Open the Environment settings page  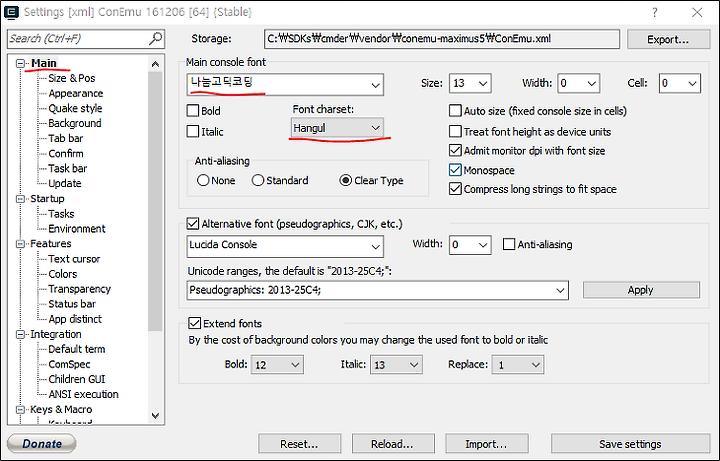[x=77, y=229]
